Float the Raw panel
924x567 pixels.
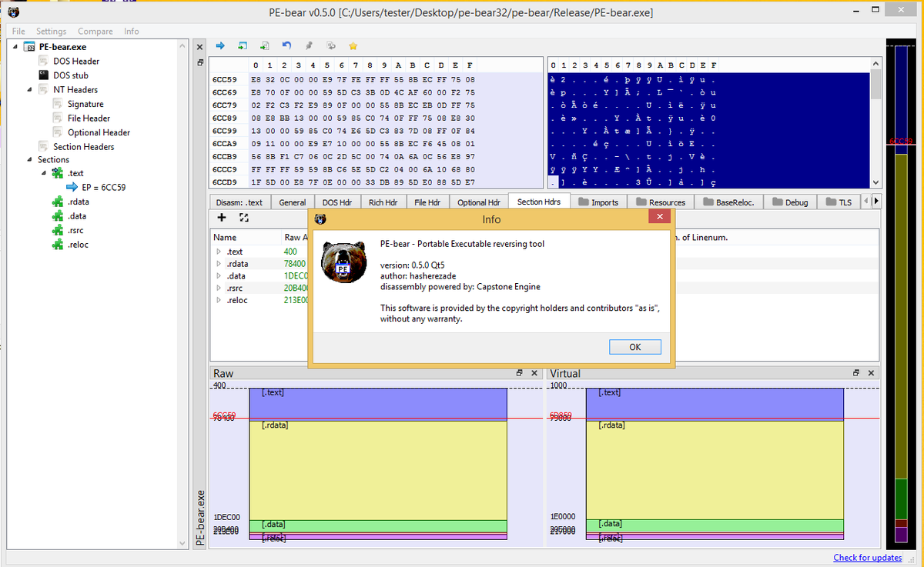520,372
